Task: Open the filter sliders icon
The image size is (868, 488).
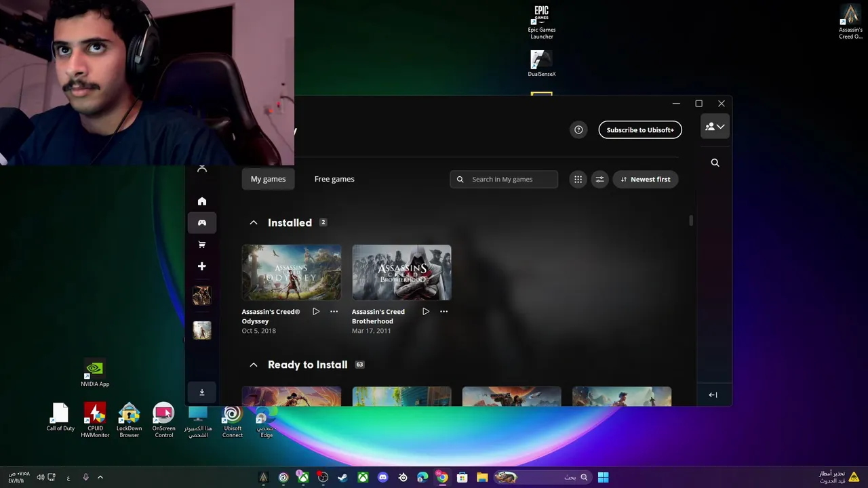Action: click(599, 179)
